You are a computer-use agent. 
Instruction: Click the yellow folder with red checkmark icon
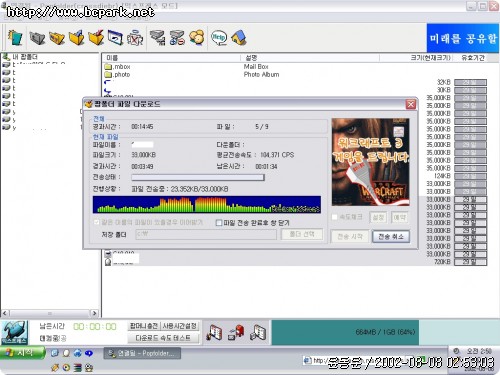coord(96,38)
